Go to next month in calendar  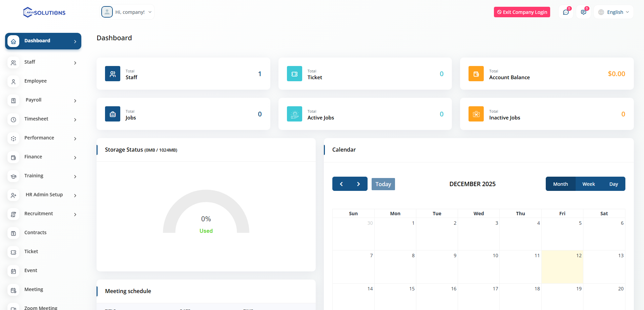pos(358,184)
